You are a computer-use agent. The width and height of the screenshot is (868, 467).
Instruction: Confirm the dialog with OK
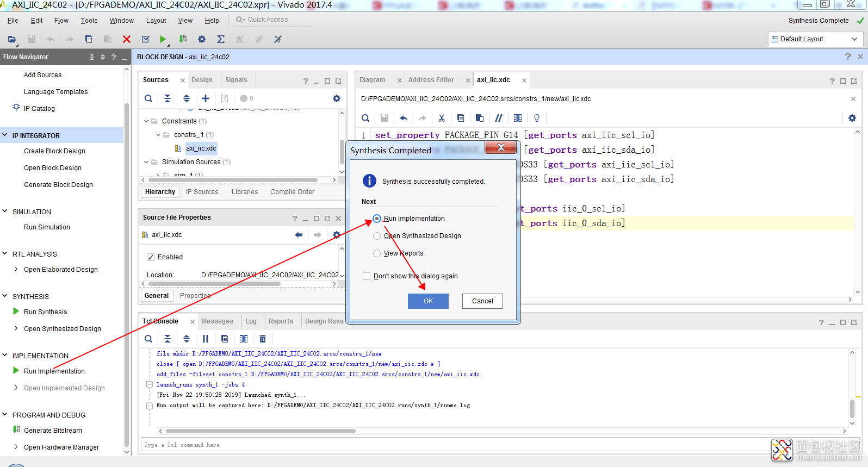click(x=429, y=301)
